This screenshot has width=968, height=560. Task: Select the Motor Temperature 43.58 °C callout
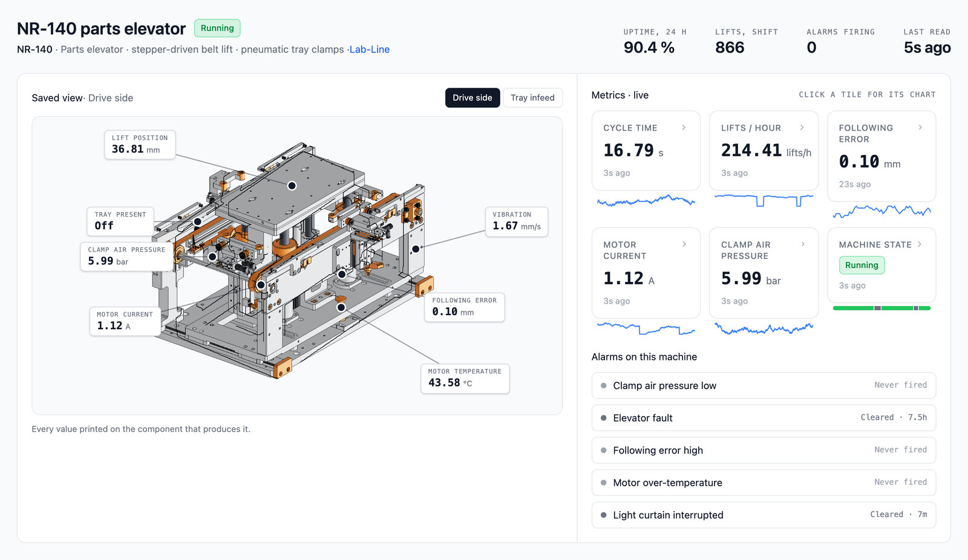pyautogui.click(x=465, y=378)
